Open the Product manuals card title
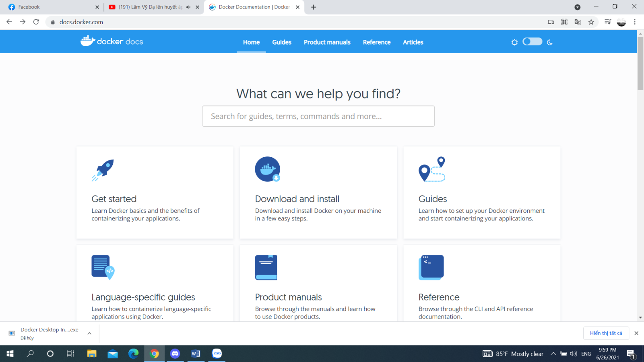The image size is (644, 362). pos(289,297)
